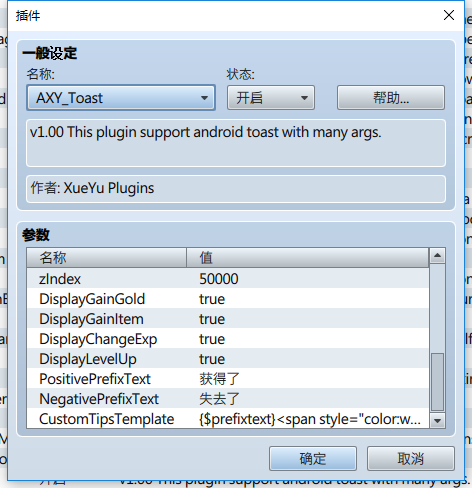Click the parameter list scroll down arrow
The width and height of the screenshot is (472, 488).
[x=437, y=421]
